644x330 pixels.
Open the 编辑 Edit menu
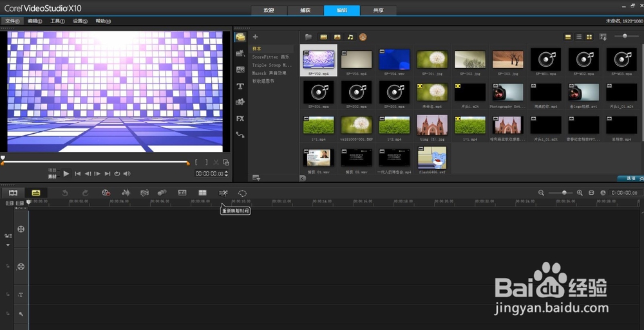pos(35,21)
